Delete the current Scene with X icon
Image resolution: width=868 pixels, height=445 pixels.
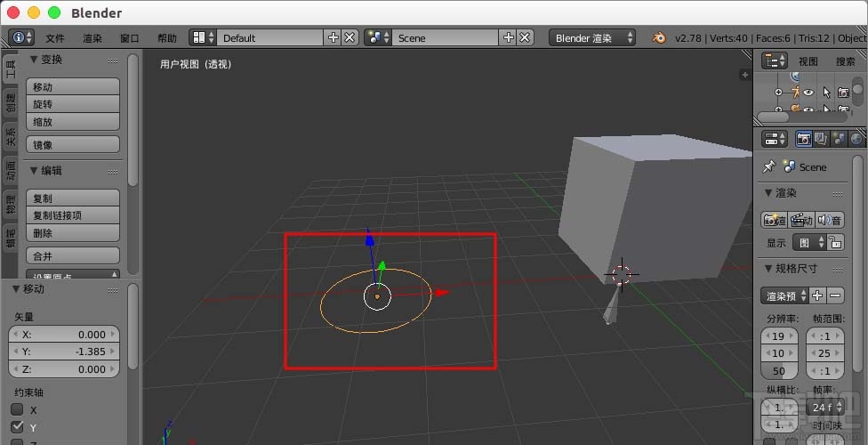(525, 37)
